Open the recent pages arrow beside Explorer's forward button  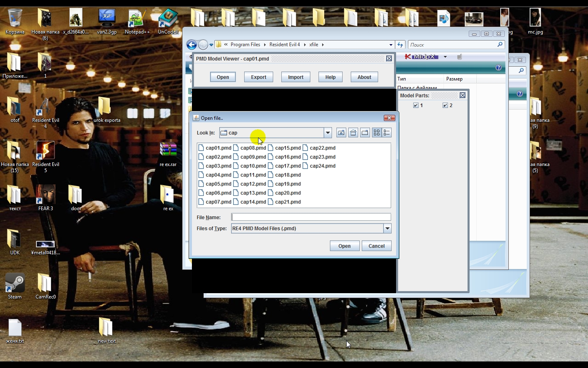(211, 45)
